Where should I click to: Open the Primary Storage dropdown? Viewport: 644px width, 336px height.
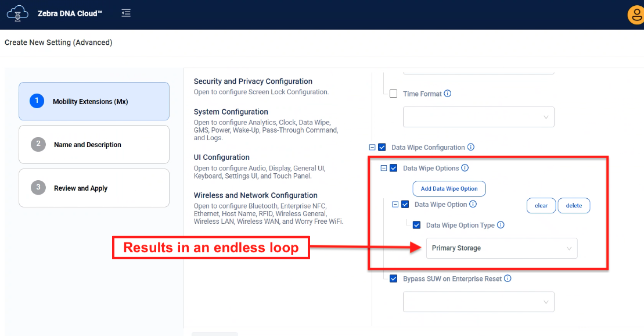click(501, 248)
